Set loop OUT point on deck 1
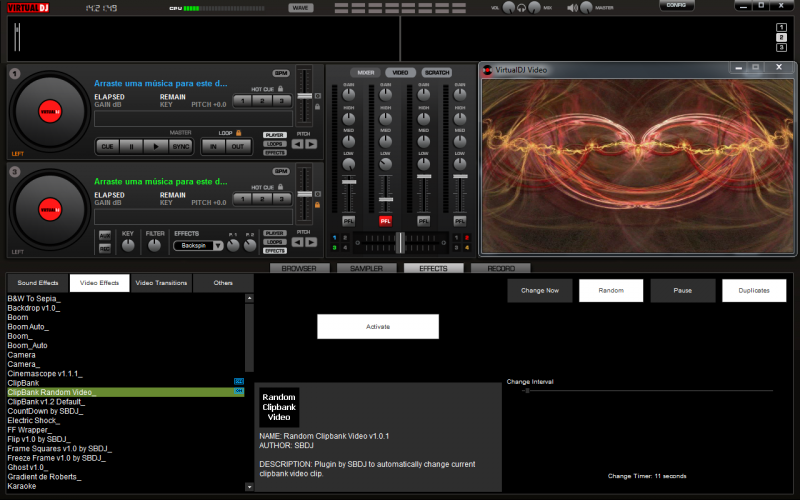The height and width of the screenshot is (500, 800). (238, 146)
